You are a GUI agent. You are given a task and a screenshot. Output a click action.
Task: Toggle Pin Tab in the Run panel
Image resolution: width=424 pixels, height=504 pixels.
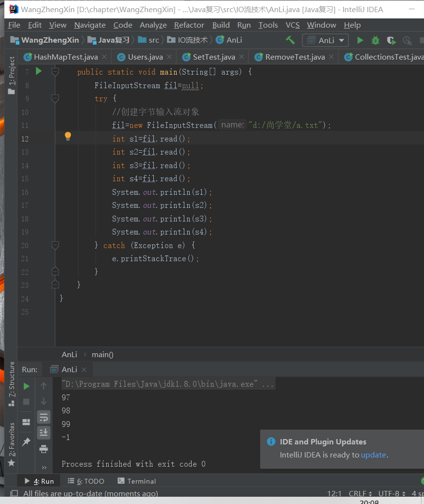[x=26, y=442]
